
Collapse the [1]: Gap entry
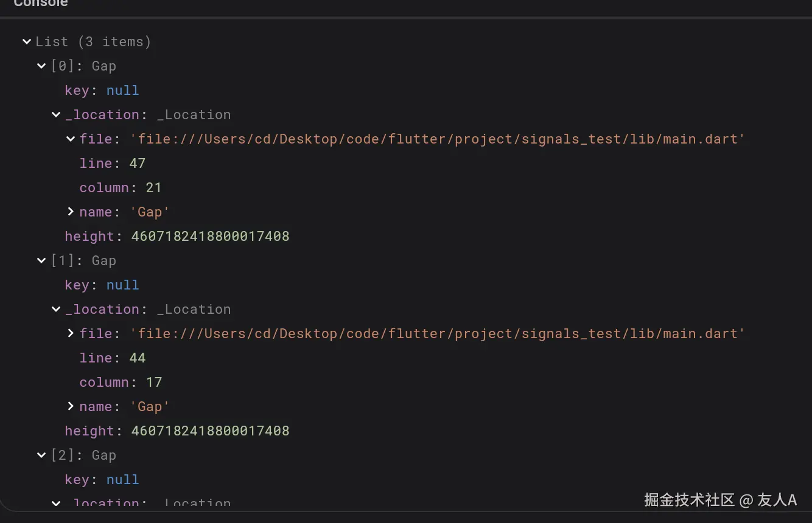pos(41,261)
